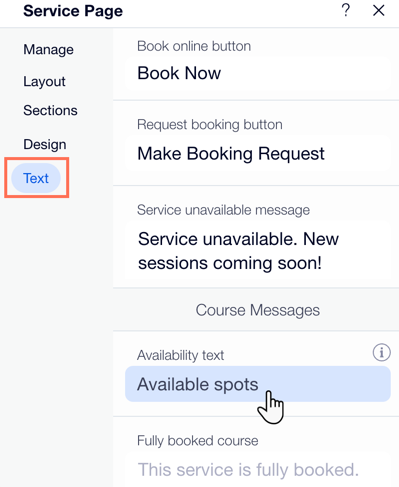Viewport: 399px width, 487px height.
Task: Click the 'Request booking button' label
Action: pyautogui.click(x=210, y=125)
